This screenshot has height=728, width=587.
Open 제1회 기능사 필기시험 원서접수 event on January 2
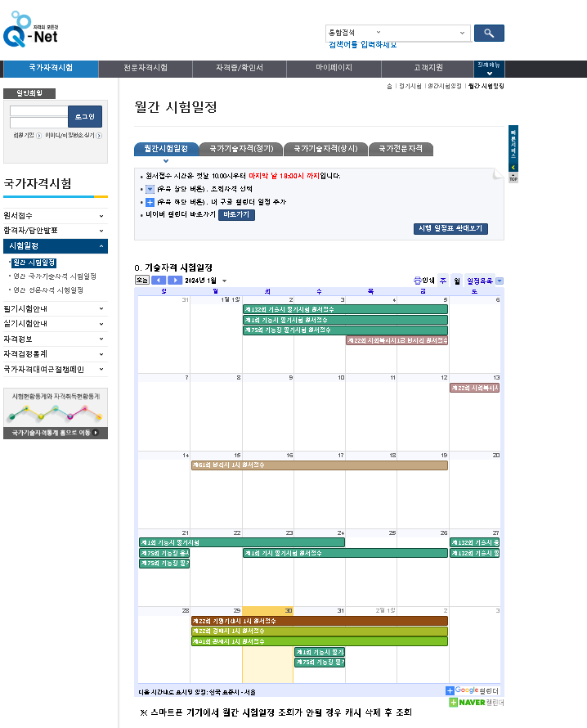345,320
